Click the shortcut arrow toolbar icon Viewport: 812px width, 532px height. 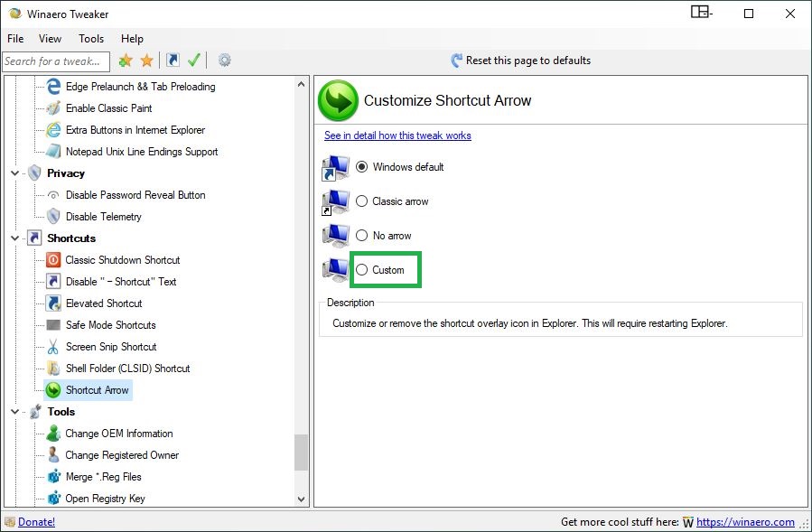point(173,61)
